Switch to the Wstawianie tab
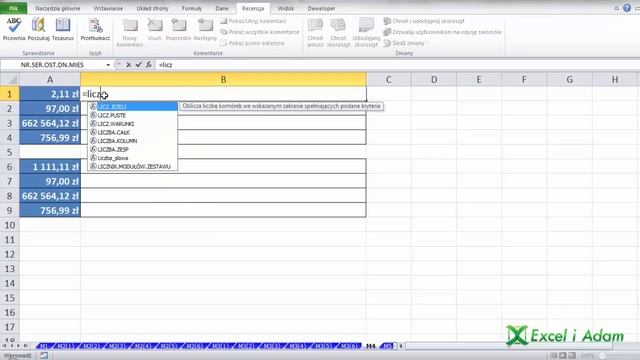The width and height of the screenshot is (640, 360). click(x=108, y=8)
